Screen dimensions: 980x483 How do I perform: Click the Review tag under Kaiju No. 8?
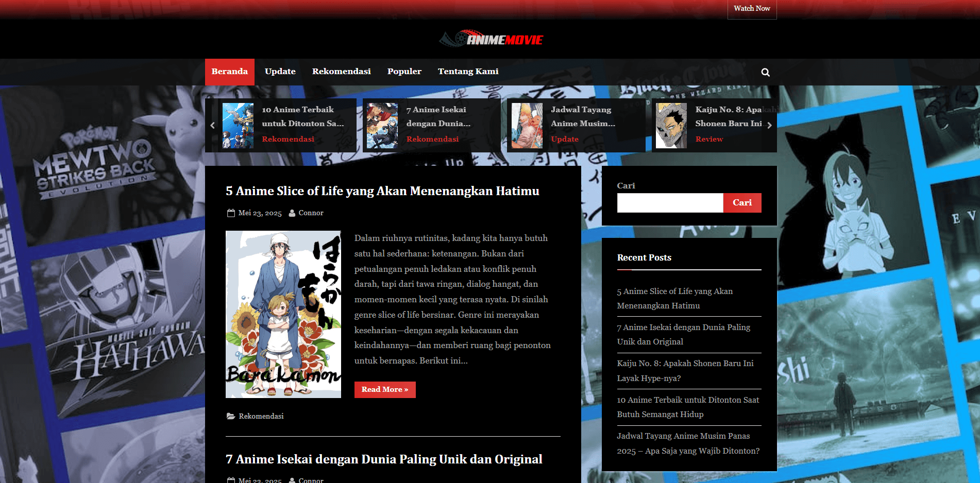(709, 139)
